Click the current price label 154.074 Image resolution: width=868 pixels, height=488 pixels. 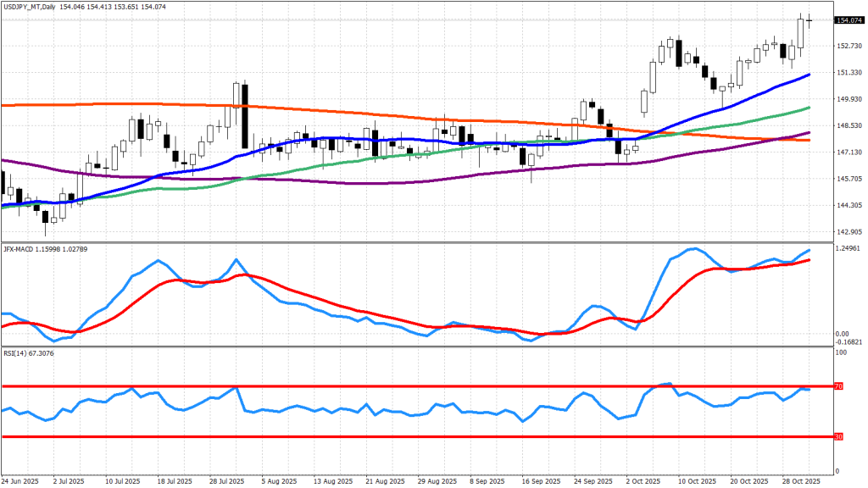tap(849, 20)
